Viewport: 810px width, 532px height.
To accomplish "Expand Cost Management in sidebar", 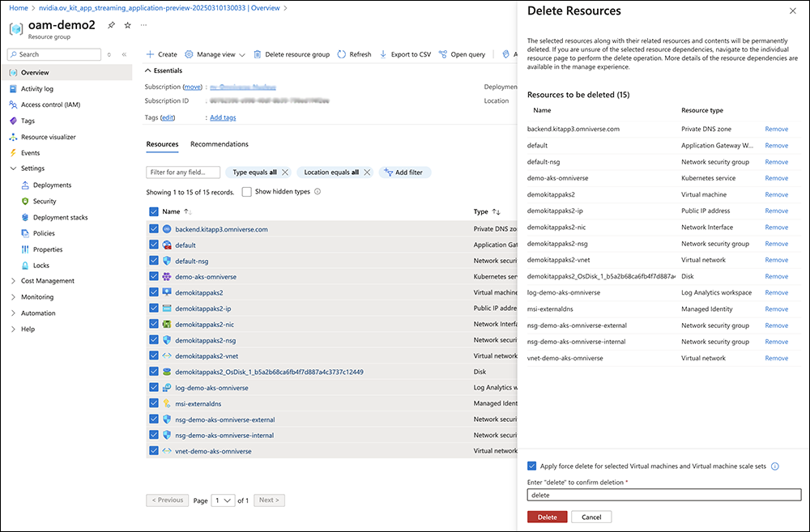I will [14, 281].
